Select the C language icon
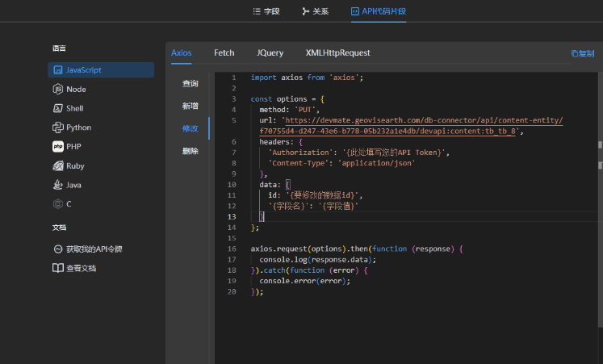Image resolution: width=603 pixels, height=364 pixels. pos(57,203)
